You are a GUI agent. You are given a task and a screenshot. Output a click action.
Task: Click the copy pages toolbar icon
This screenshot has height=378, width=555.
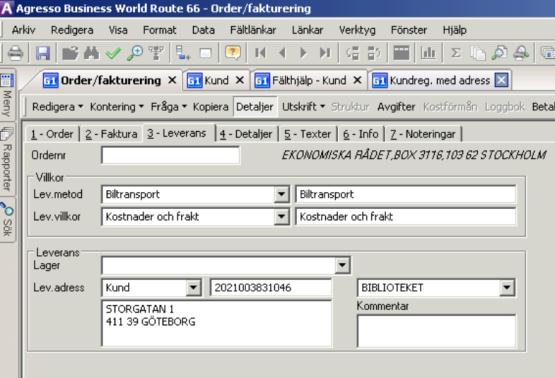point(478,53)
